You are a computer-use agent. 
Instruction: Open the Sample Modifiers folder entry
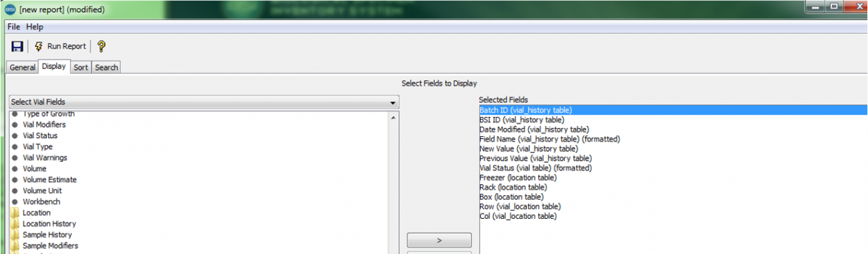[50, 246]
